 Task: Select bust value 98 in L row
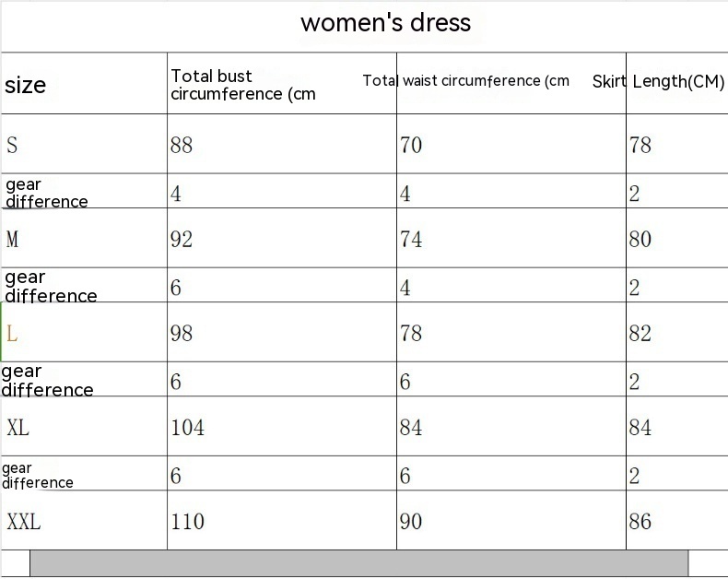point(182,334)
